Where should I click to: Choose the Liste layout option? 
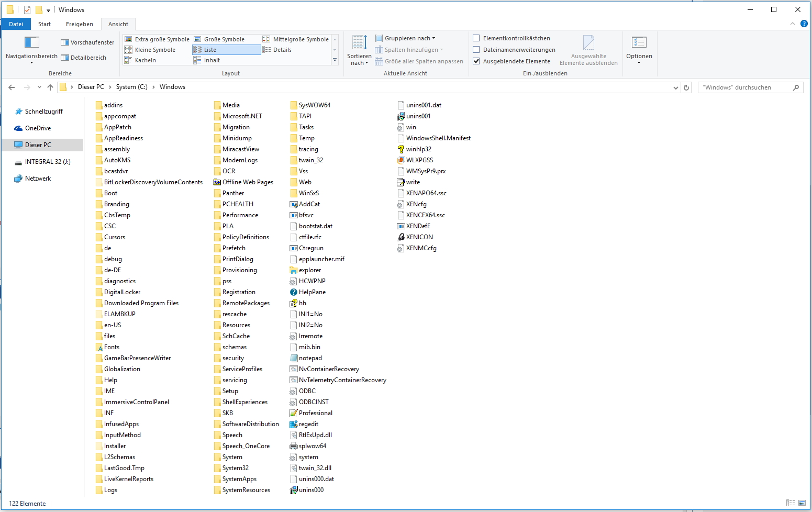pos(226,50)
